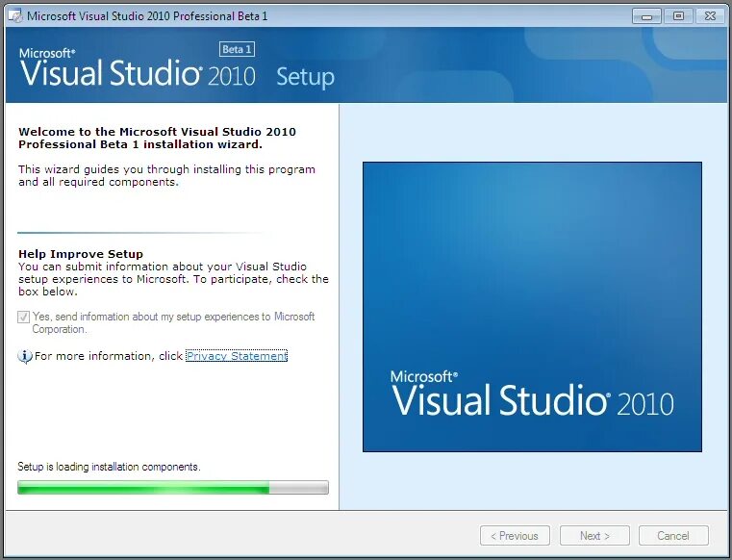The image size is (732, 560).
Task: Click the large Visual Studio 2010 splash image
Action: tap(532, 307)
